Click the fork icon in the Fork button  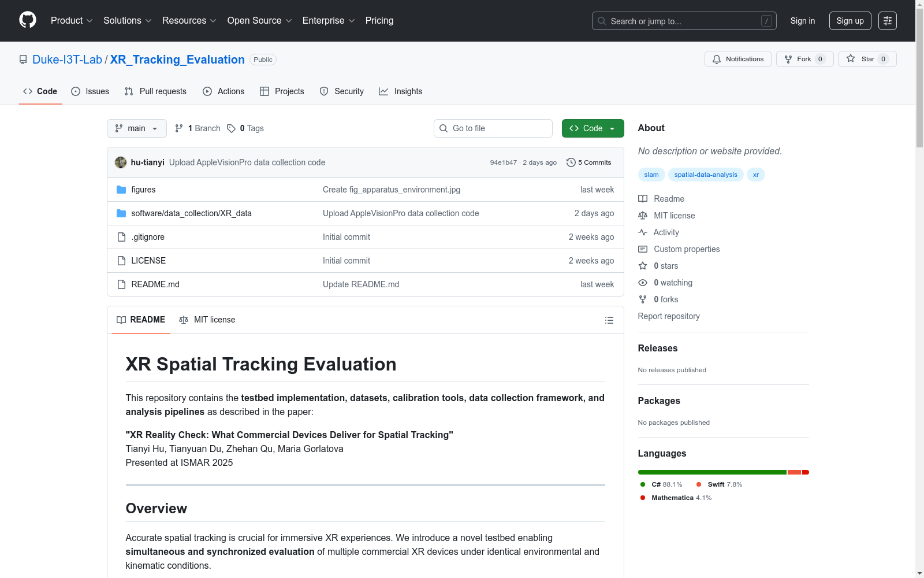788,59
